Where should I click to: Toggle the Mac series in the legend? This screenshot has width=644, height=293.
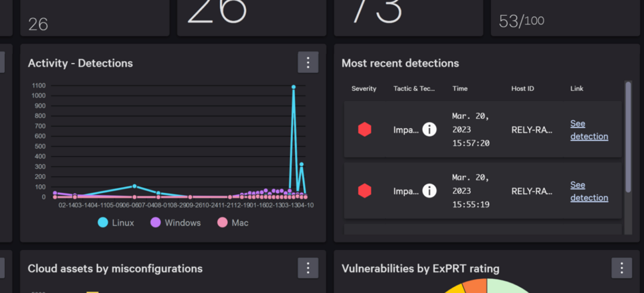point(233,222)
